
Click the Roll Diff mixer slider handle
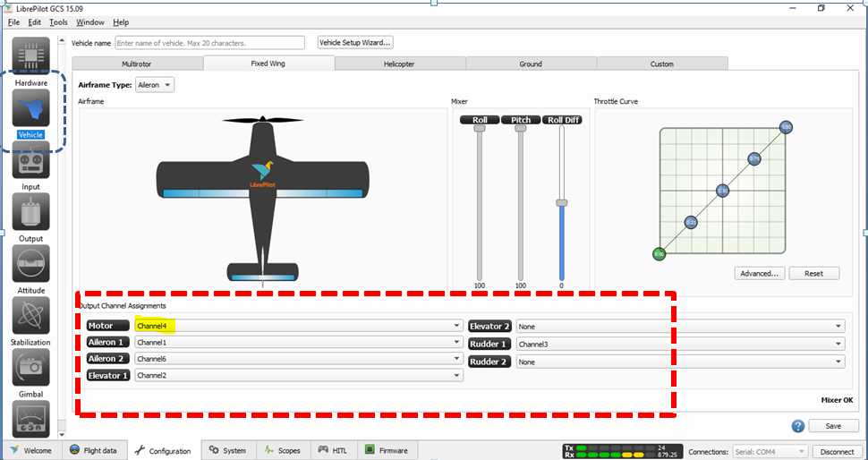[562, 203]
